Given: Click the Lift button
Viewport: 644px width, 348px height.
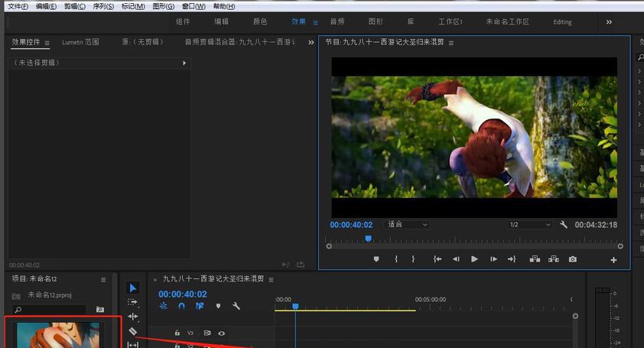Looking at the screenshot, I should tap(535, 259).
